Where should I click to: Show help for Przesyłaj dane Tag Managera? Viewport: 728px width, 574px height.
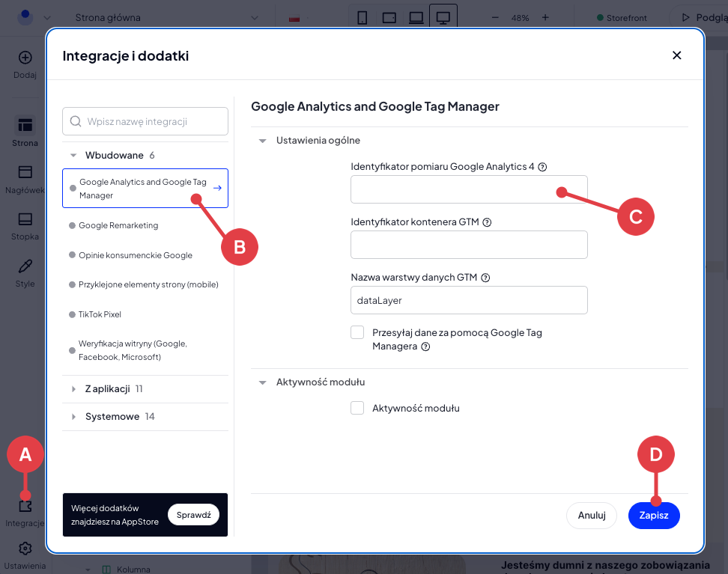(425, 346)
